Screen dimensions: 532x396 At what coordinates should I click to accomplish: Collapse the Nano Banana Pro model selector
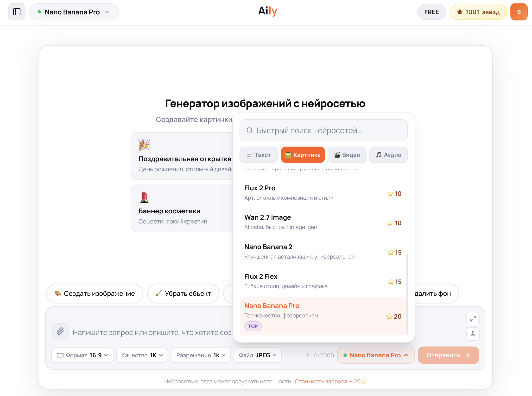(x=376, y=355)
